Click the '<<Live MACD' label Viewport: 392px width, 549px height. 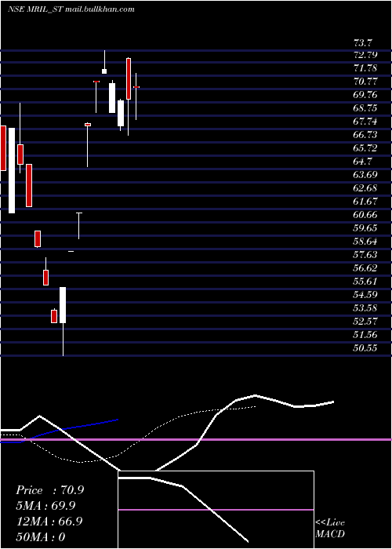click(x=330, y=528)
